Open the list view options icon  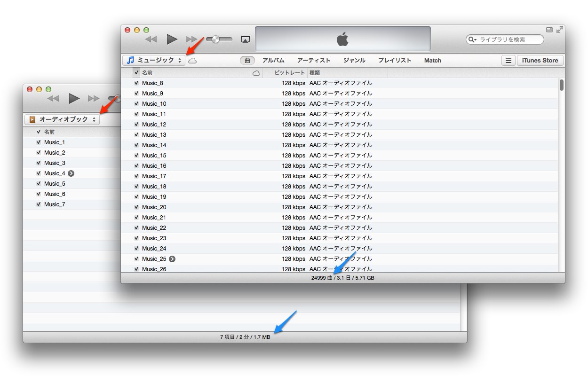508,61
